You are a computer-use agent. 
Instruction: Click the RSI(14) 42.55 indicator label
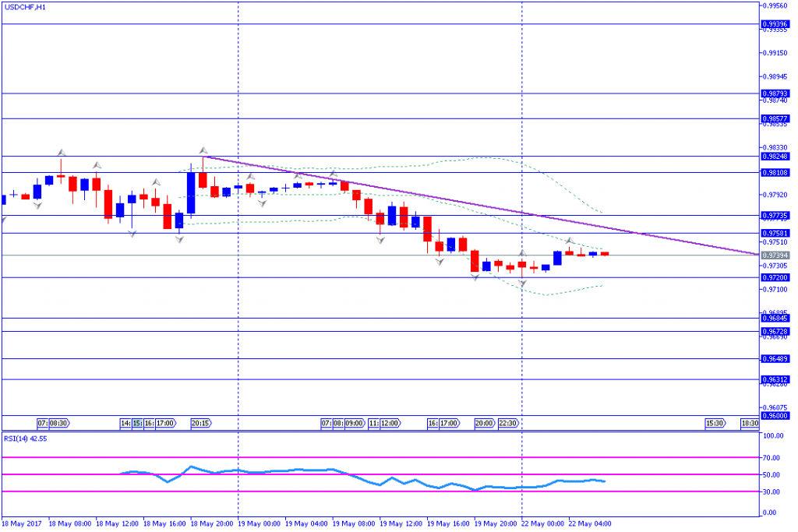click(x=25, y=438)
